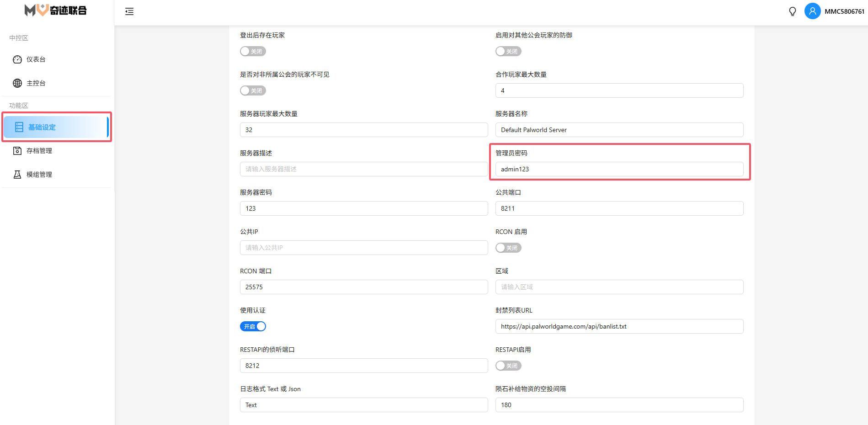The width and height of the screenshot is (868, 425).
Task: Click the 奇迹联合 logo
Action: [56, 10]
